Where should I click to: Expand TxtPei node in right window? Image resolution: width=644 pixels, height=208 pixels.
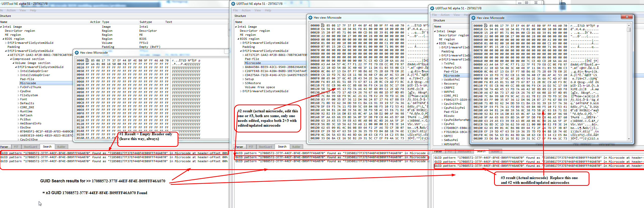[442, 63]
